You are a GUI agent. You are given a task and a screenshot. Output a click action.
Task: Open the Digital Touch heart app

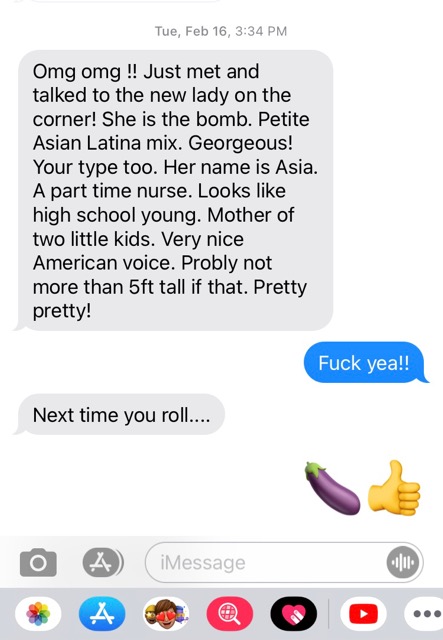pyautogui.click(x=294, y=613)
